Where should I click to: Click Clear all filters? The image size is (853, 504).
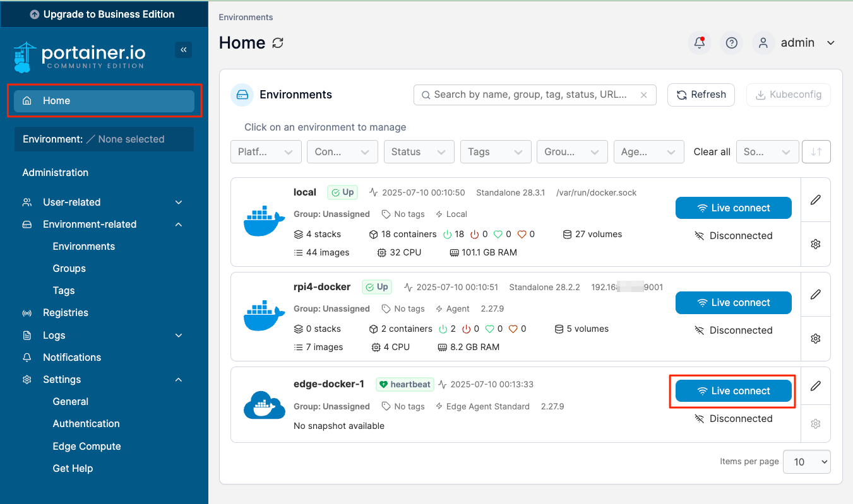point(712,152)
